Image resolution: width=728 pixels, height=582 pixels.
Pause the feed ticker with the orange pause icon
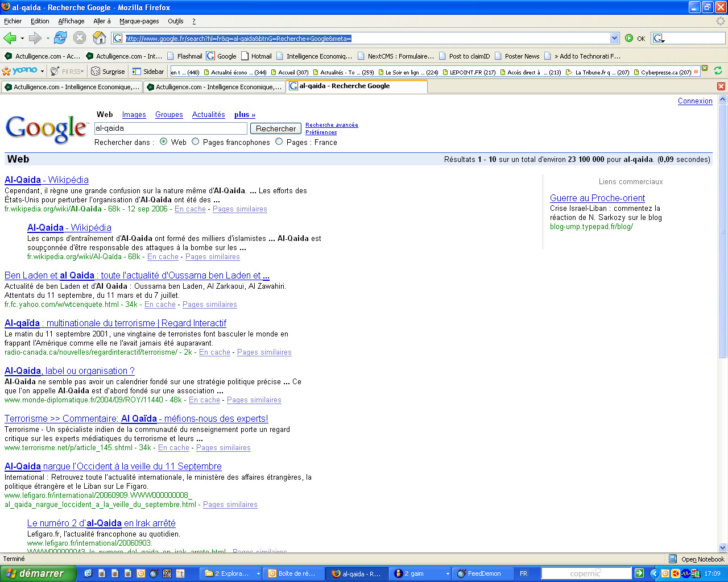click(696, 72)
